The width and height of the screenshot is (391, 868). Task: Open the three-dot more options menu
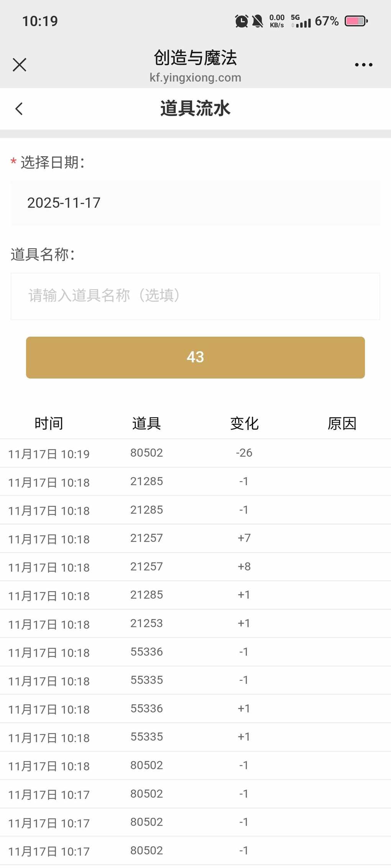tap(363, 65)
